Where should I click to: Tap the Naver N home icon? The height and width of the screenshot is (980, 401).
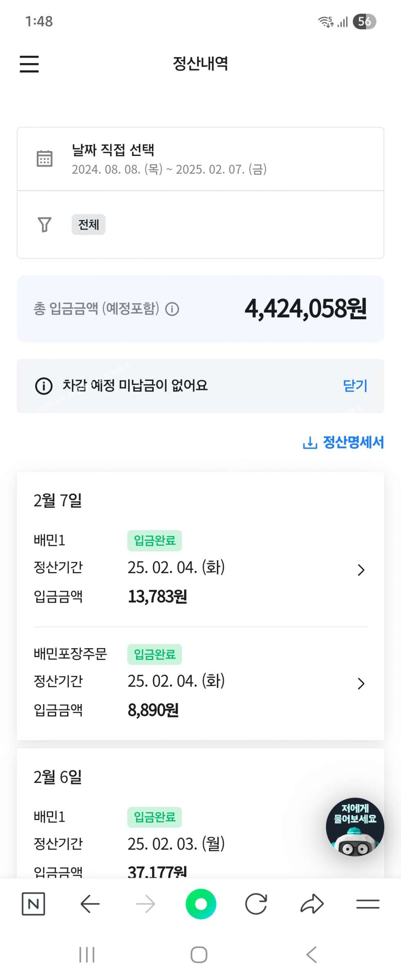(33, 904)
